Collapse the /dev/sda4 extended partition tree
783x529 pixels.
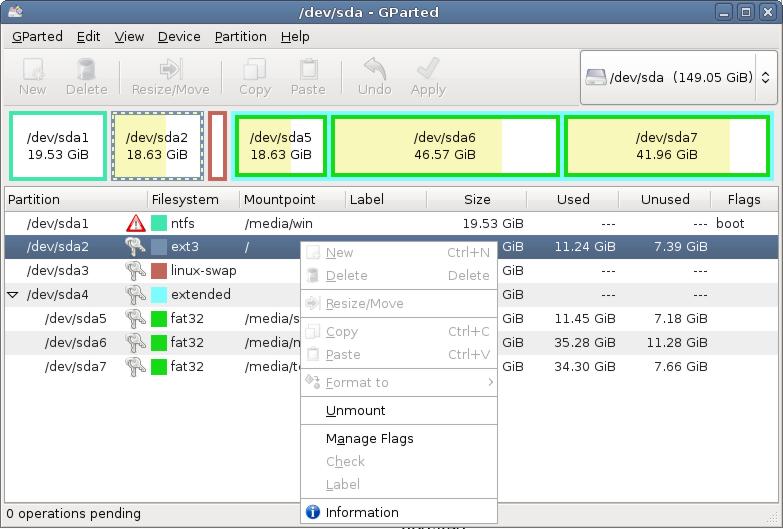pyautogui.click(x=13, y=295)
